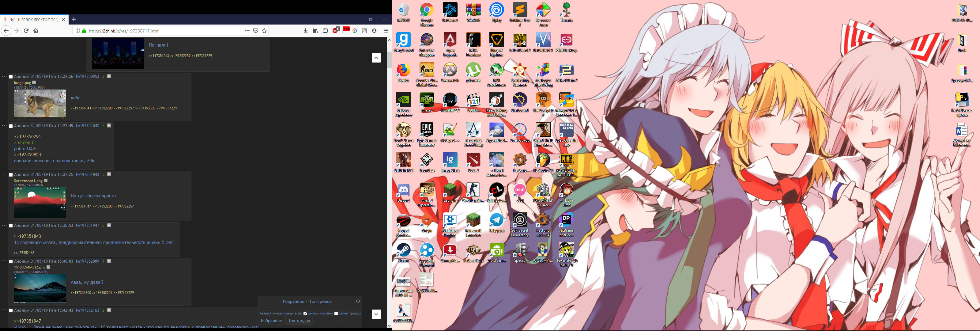
Task: Tick checkbox of post №197352009
Action: pyautogui.click(x=11, y=262)
